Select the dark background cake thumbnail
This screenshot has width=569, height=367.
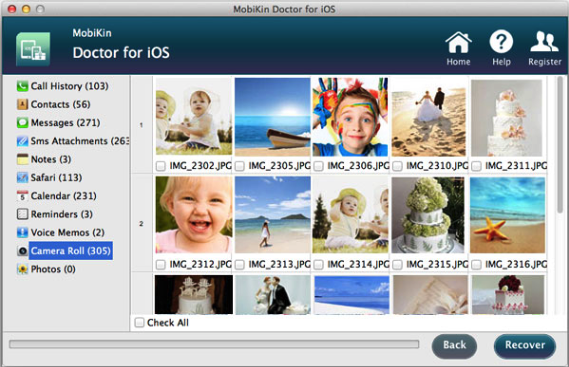[194, 295]
